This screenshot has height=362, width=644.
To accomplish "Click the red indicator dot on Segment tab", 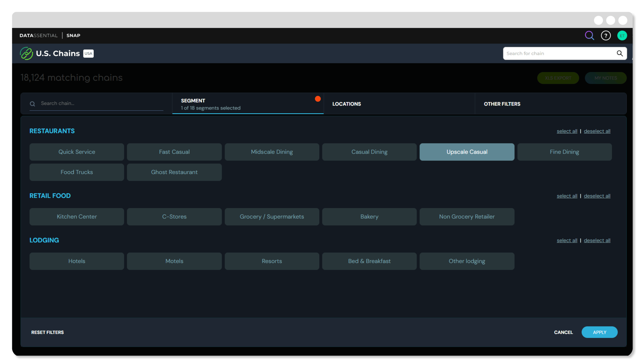I will coord(317,99).
